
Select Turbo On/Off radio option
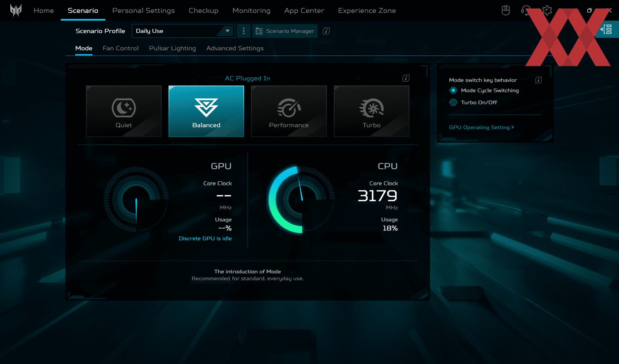click(x=453, y=103)
